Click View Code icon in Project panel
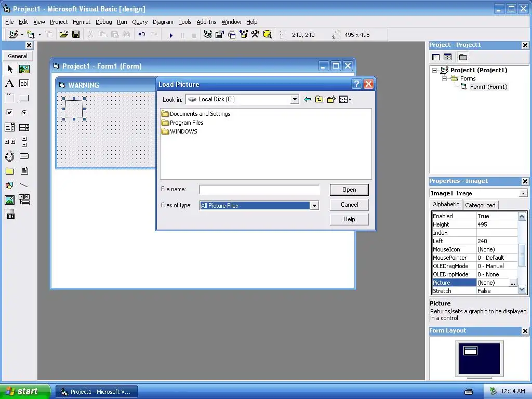The width and height of the screenshot is (532, 399). [x=436, y=57]
